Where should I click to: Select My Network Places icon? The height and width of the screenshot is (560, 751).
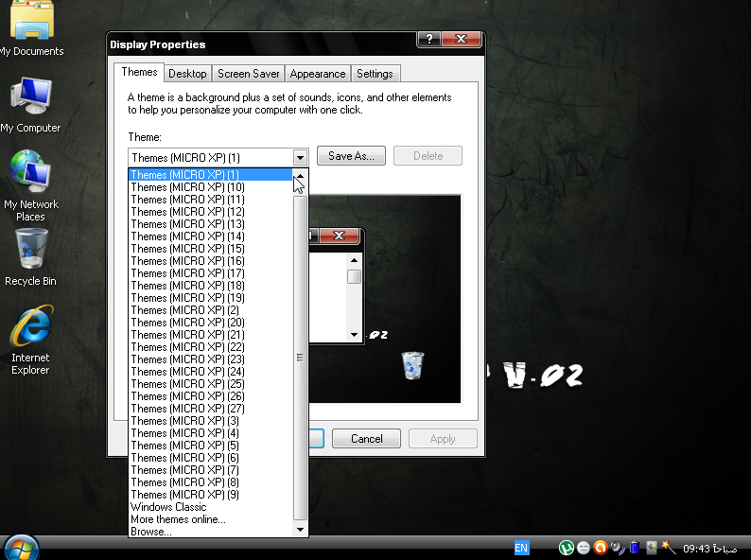coord(30,185)
